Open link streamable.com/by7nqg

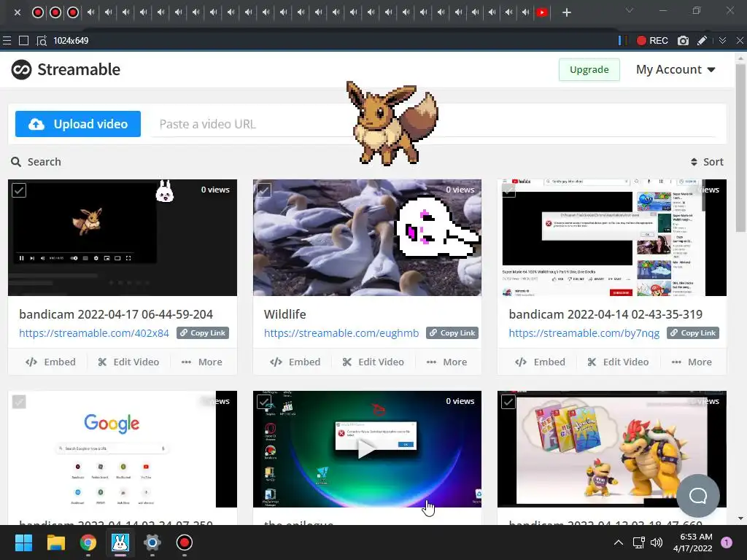584,333
